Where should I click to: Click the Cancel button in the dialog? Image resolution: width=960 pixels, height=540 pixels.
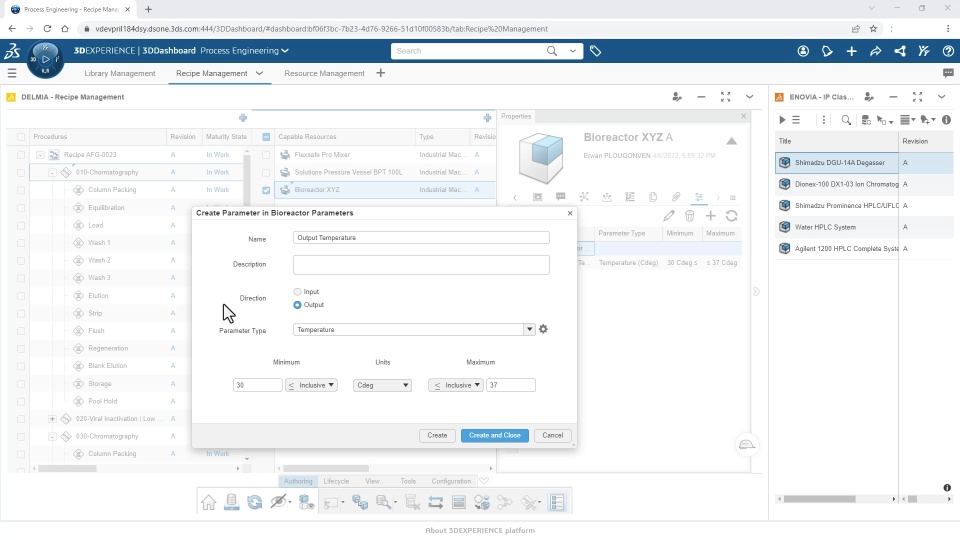tap(552, 435)
